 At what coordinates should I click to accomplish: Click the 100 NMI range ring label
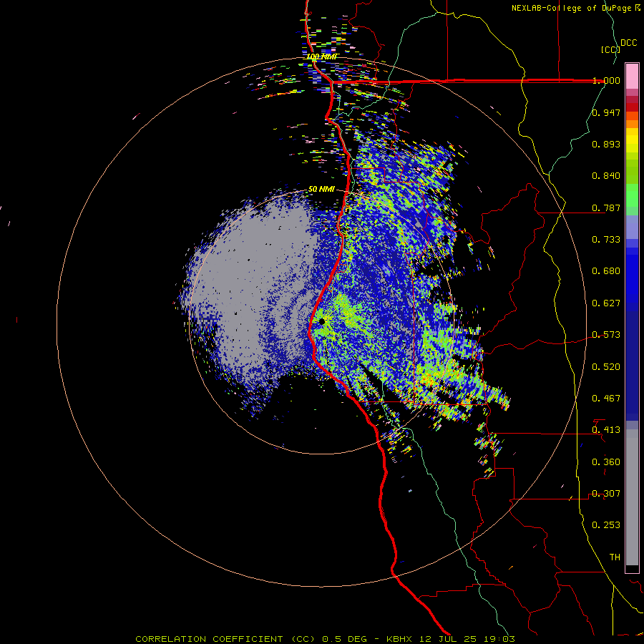tap(321, 57)
